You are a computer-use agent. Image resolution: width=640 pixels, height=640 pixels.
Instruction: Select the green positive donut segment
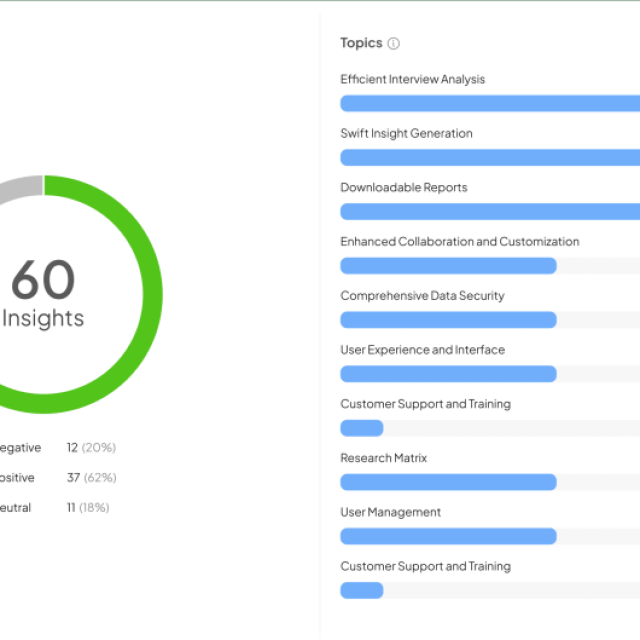point(153,294)
